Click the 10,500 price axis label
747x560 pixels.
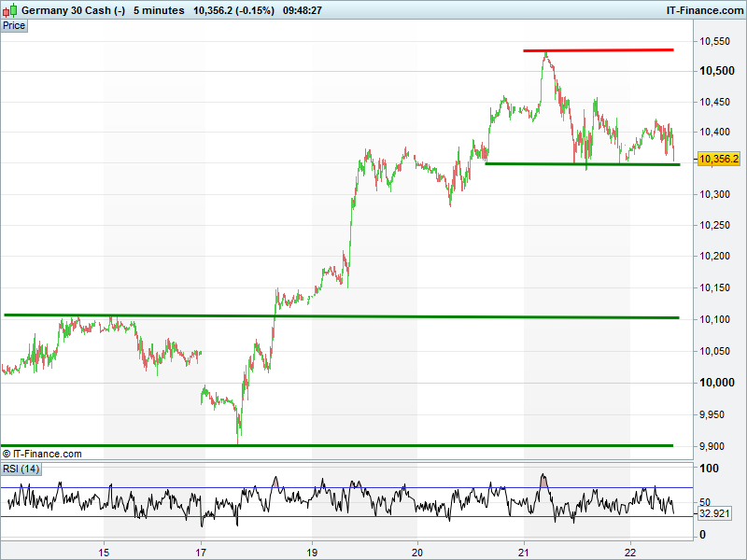[716, 71]
